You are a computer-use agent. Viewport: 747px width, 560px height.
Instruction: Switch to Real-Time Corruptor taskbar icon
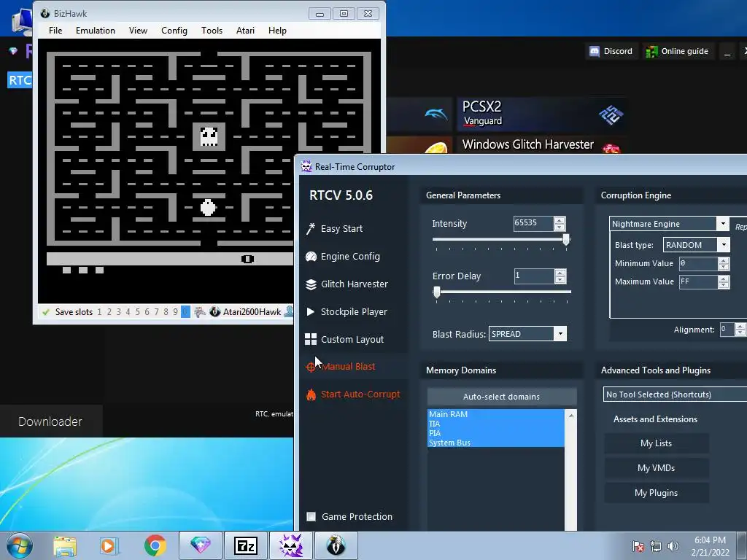click(290, 545)
